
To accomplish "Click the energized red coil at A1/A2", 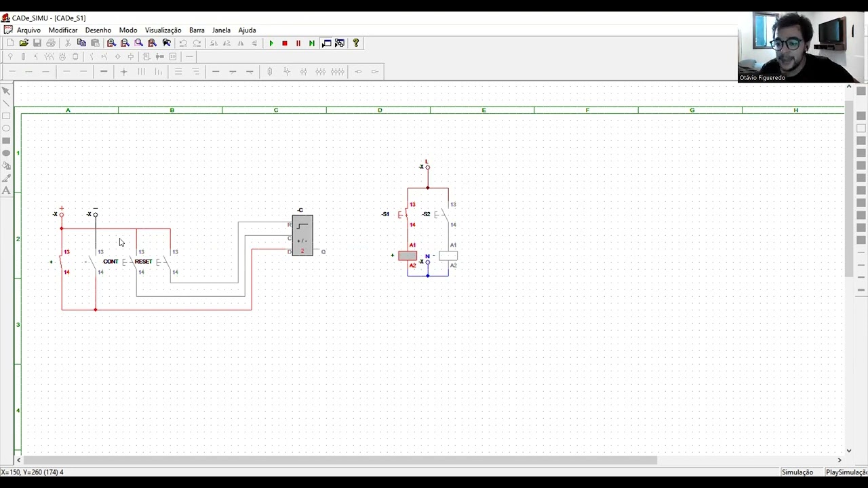I will coord(408,256).
